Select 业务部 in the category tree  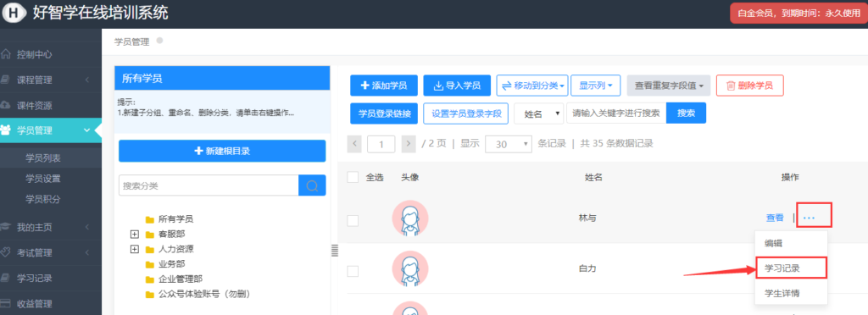tap(170, 264)
